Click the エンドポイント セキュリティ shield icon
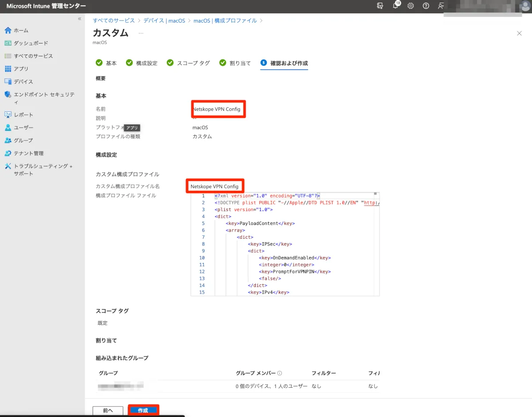This screenshot has width=532, height=417. (x=8, y=94)
